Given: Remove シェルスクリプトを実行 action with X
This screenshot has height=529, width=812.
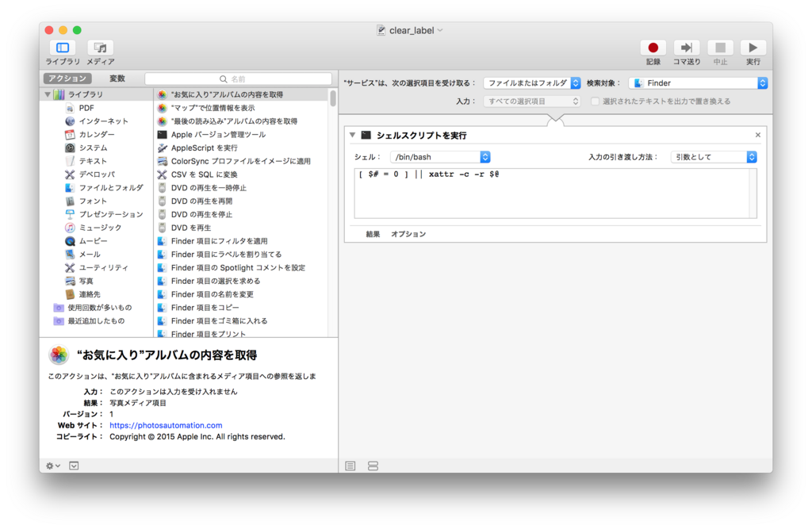Looking at the screenshot, I should pyautogui.click(x=757, y=135).
